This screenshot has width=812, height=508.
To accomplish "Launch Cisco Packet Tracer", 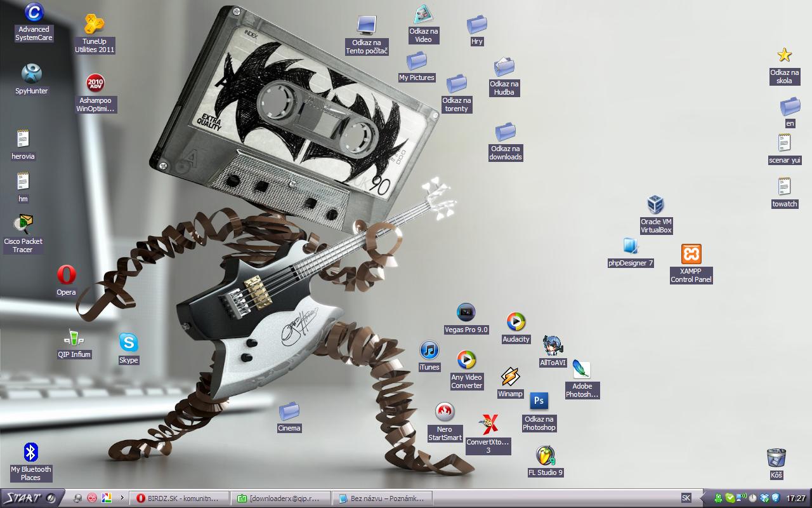I will pos(23,234).
